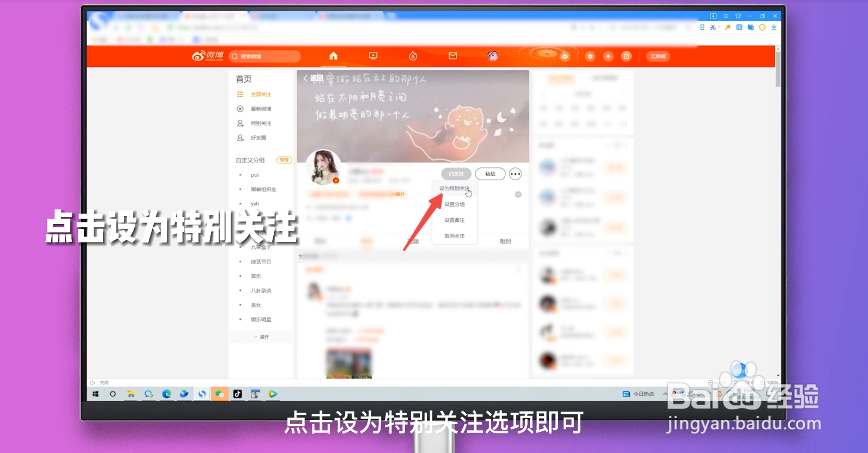This screenshot has height=453, width=868.
Task: Choose 设为特别关注 from the menu
Action: (454, 189)
